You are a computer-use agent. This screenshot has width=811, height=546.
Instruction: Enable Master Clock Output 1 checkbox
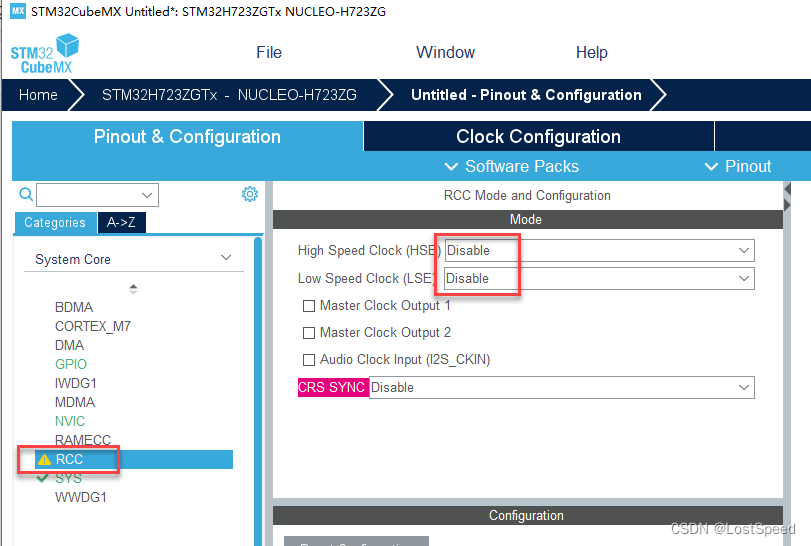pos(309,306)
